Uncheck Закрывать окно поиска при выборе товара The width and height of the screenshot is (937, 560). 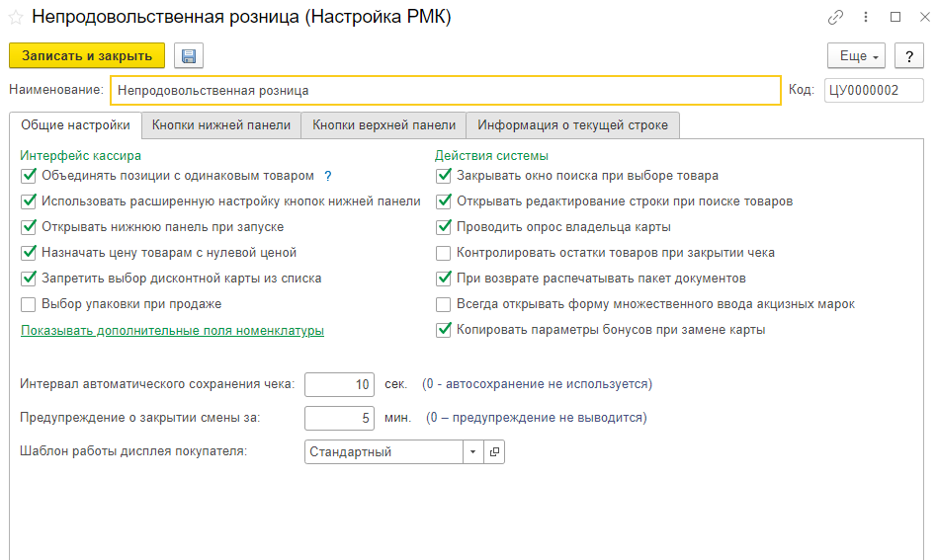tap(444, 176)
